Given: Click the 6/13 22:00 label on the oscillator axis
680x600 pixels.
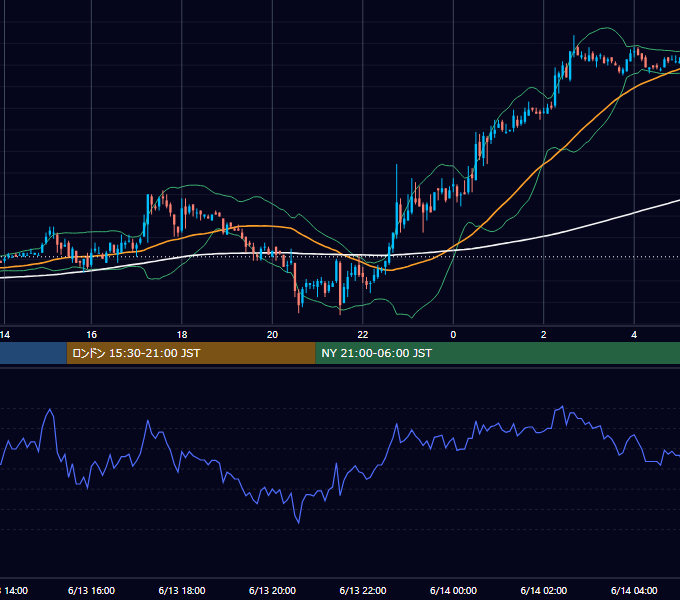Looking at the screenshot, I should coord(363,590).
